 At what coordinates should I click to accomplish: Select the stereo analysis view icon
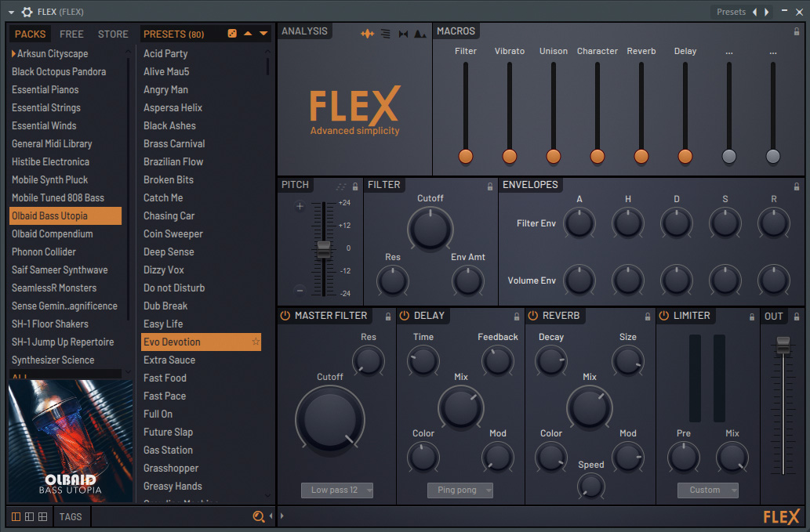click(404, 34)
